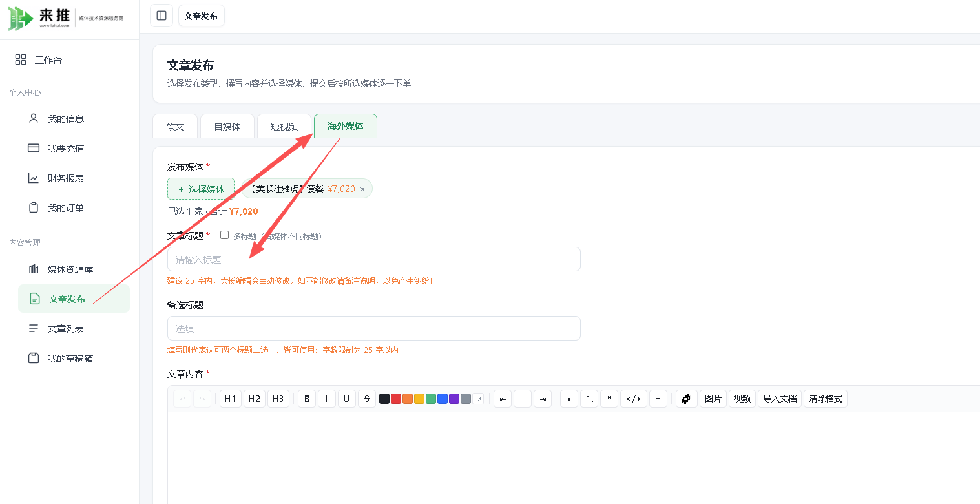Click the 视频 insert video button
The height and width of the screenshot is (504, 980).
click(742, 399)
